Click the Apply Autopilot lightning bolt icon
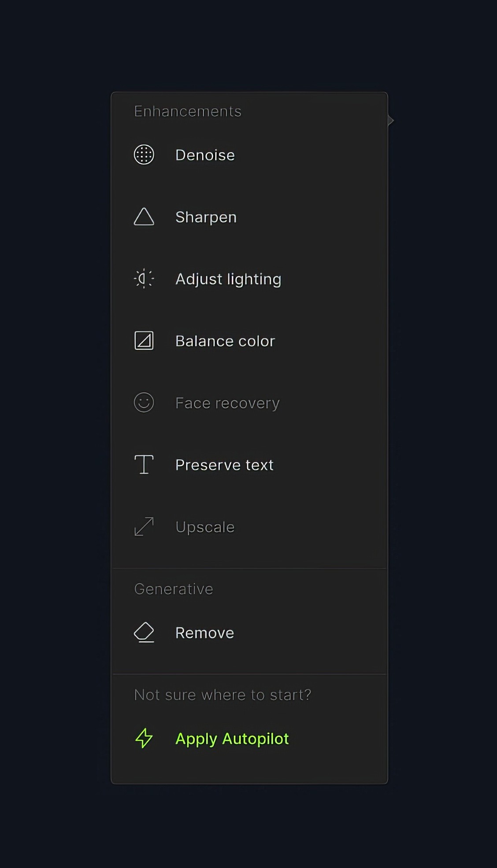Screen dimensions: 497x868 pyautogui.click(x=143, y=739)
